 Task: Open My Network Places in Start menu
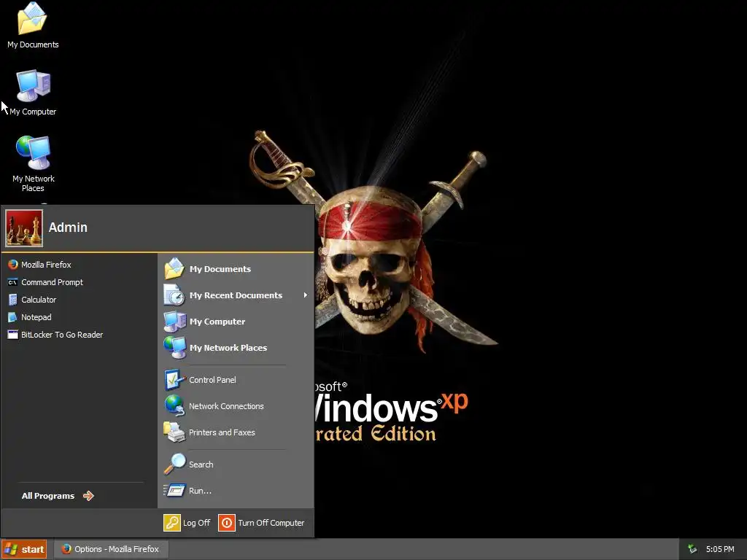236,348
